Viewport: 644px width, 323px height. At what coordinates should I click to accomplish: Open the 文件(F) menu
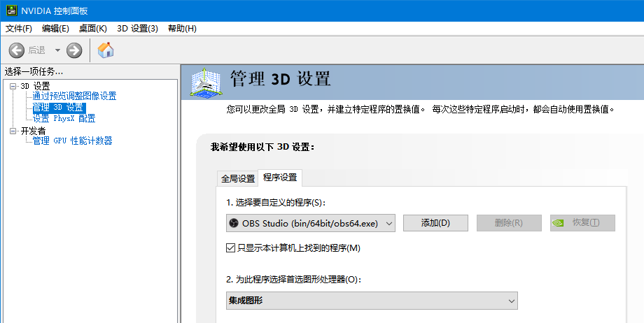19,29
